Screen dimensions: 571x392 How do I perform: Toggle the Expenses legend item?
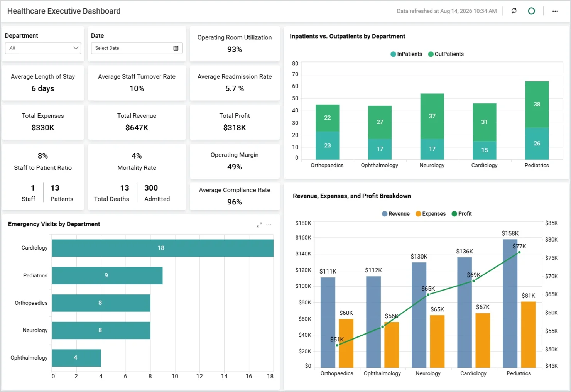pos(431,214)
